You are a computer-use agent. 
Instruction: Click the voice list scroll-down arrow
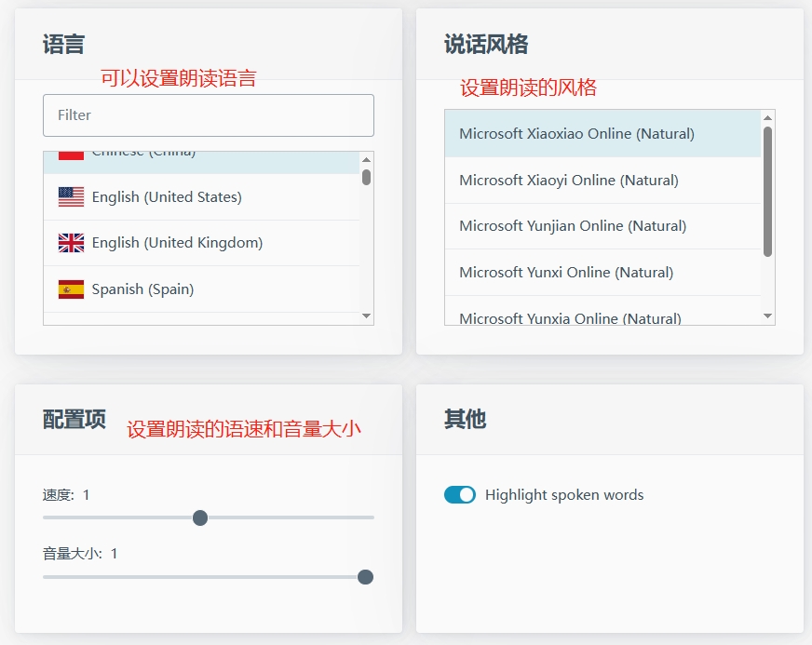(x=768, y=316)
